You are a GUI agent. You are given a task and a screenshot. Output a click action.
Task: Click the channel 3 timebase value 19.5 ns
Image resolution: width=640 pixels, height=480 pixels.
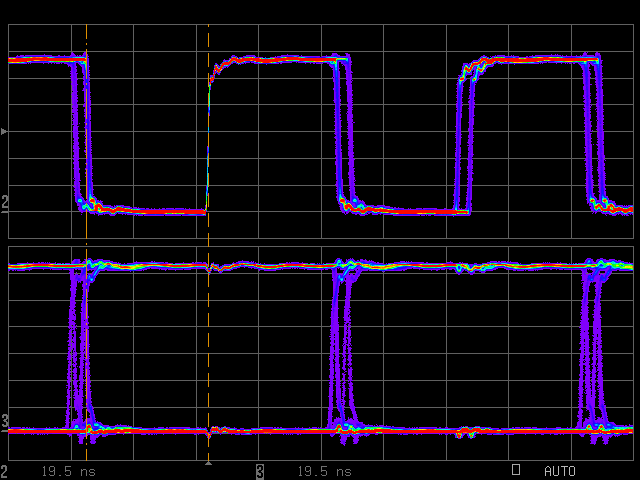point(324,472)
